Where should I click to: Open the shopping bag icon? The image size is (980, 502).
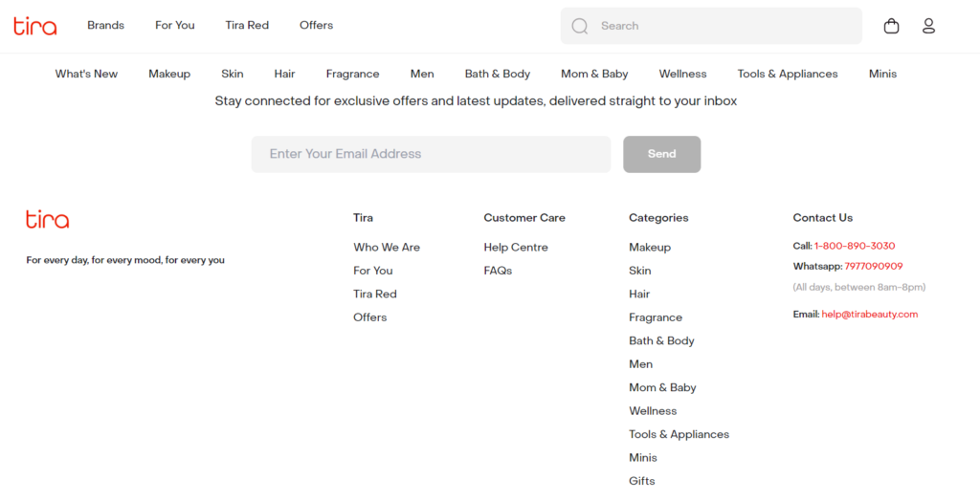(x=891, y=26)
